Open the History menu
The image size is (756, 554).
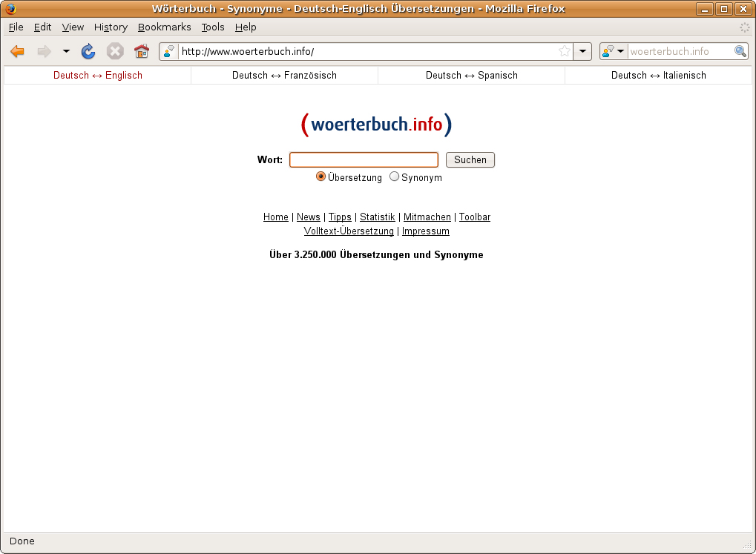pyautogui.click(x=111, y=27)
